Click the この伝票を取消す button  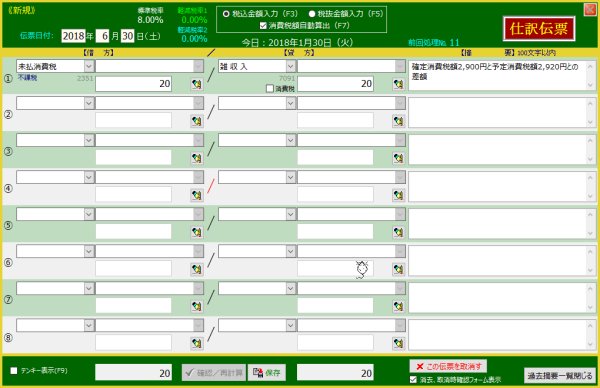[448, 367]
